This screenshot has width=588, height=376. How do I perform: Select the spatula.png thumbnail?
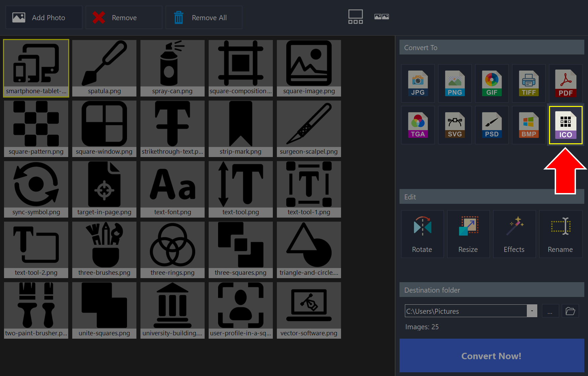104,68
